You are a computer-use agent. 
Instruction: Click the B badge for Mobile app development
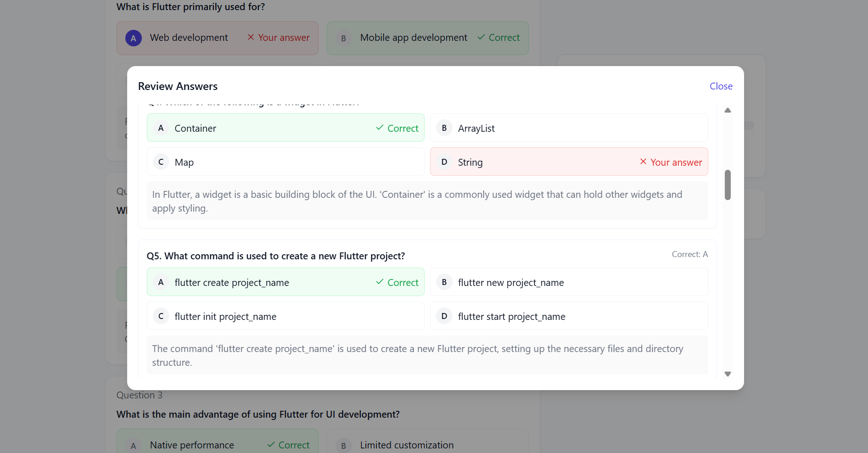pos(343,38)
